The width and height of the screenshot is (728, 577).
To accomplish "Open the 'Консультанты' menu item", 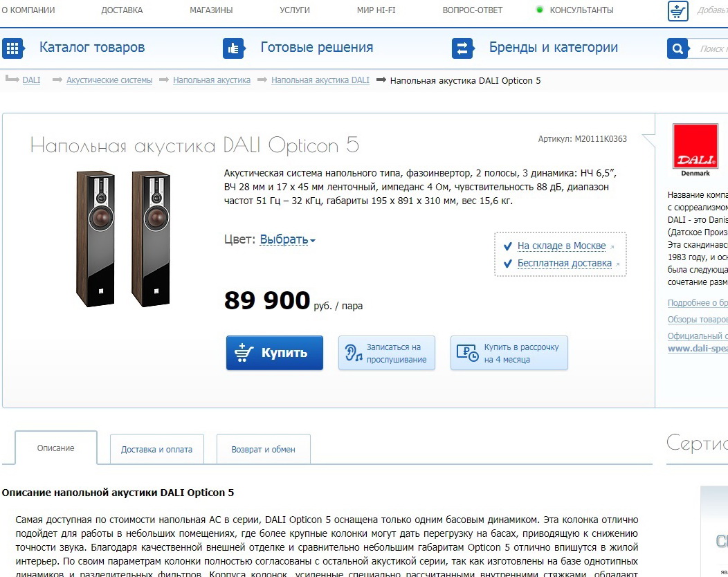I will pyautogui.click(x=581, y=10).
